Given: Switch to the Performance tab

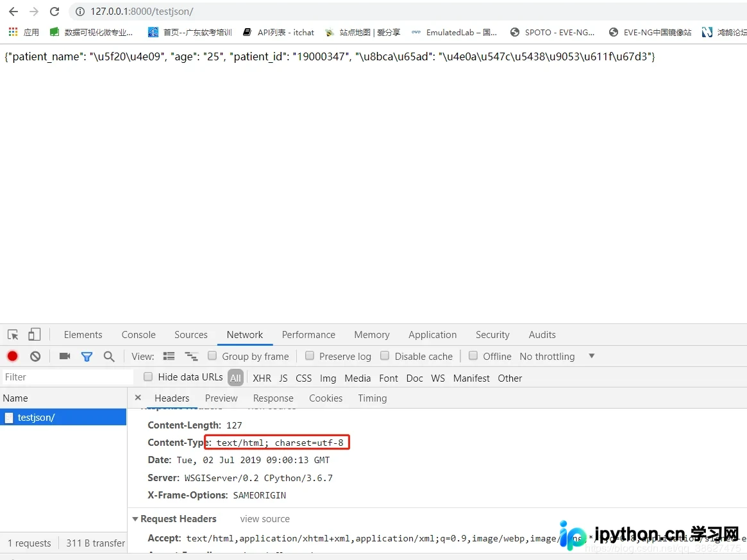Looking at the screenshot, I should click(308, 335).
